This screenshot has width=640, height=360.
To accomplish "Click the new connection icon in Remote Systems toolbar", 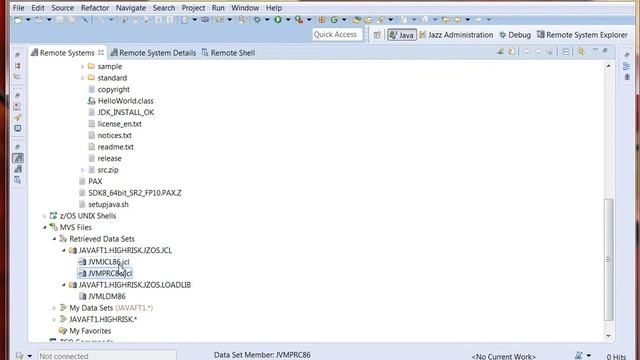I will click(x=500, y=51).
